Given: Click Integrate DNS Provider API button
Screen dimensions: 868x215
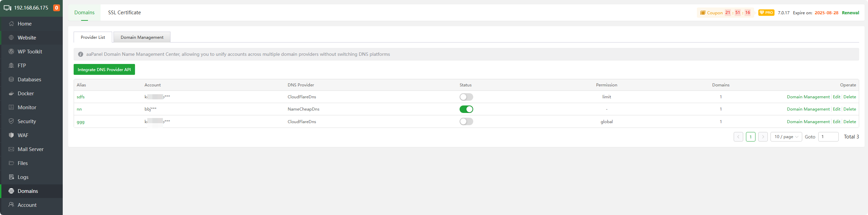Looking at the screenshot, I should click(104, 69).
